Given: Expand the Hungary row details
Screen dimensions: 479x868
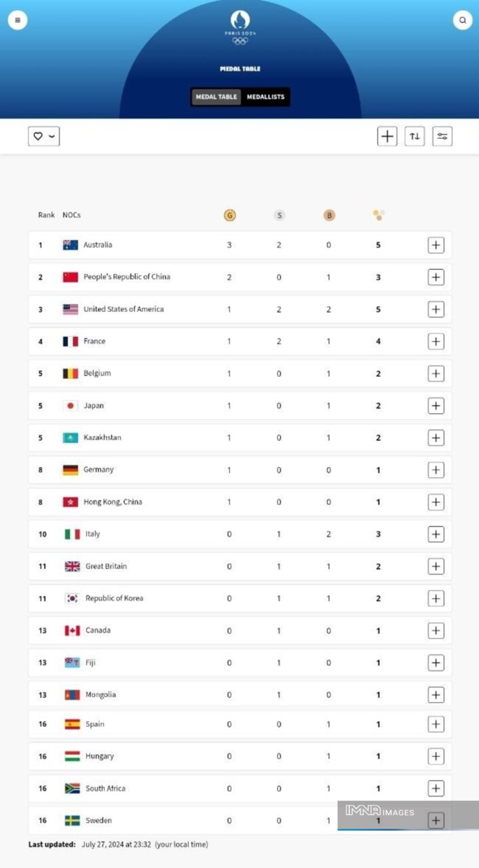Looking at the screenshot, I should click(x=436, y=756).
